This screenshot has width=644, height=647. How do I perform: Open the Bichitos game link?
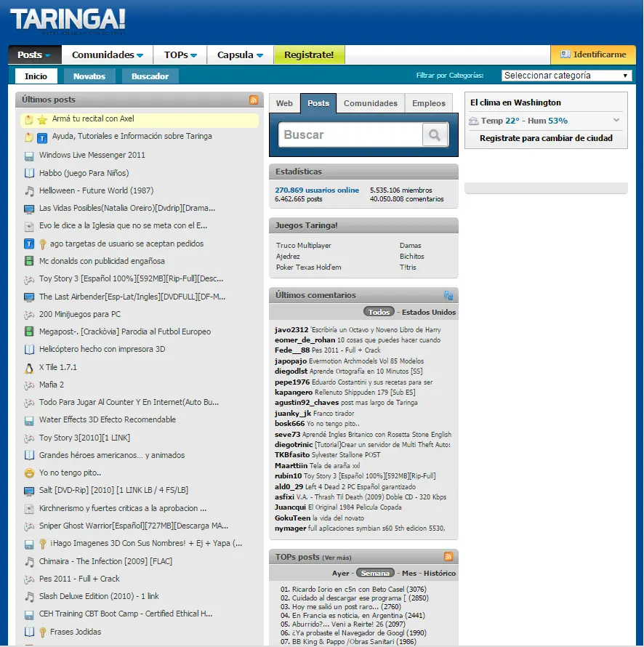coord(411,256)
